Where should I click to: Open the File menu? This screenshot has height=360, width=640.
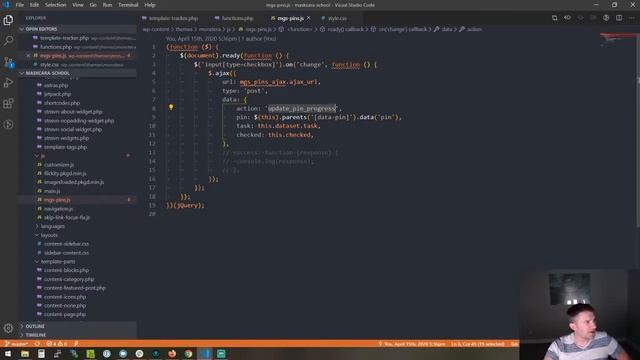(20, 5)
